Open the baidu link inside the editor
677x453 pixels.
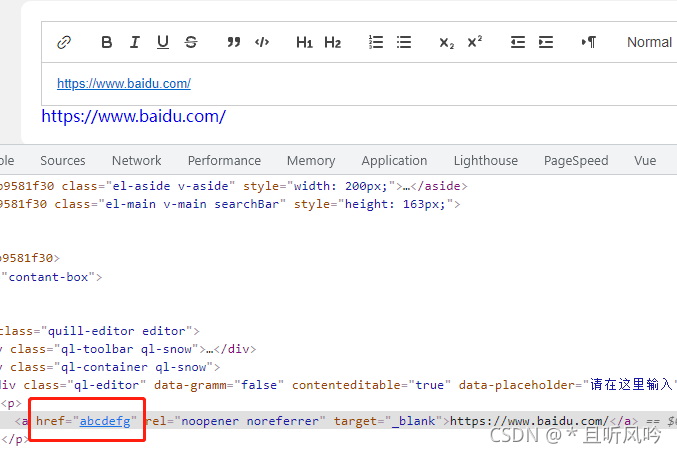point(124,83)
